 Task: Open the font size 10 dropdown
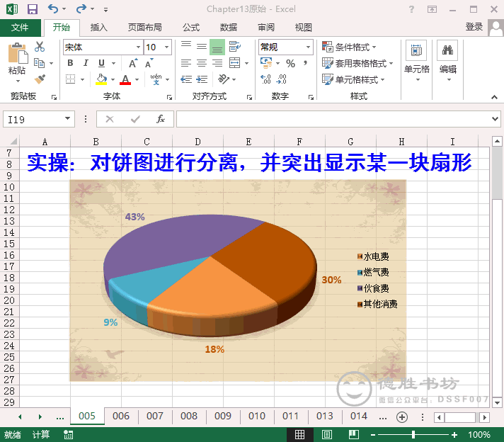(167, 47)
